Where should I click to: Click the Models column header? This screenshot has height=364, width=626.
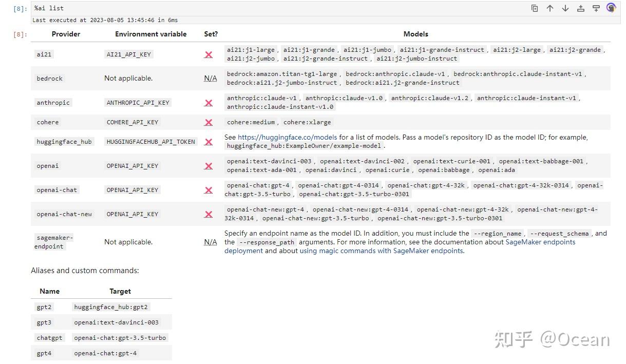[x=416, y=34]
